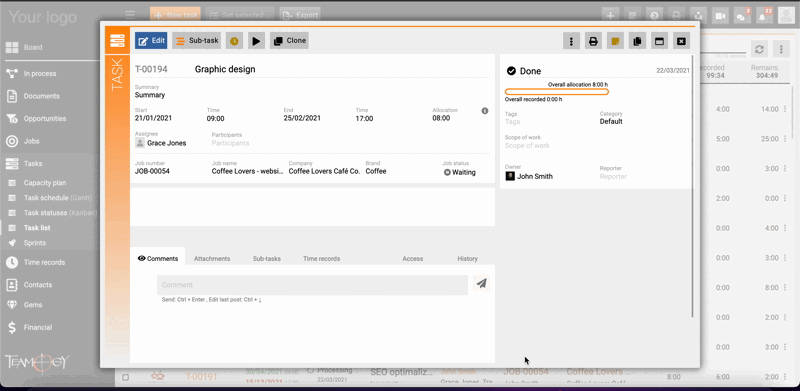Click the allocation info icon

tap(485, 111)
